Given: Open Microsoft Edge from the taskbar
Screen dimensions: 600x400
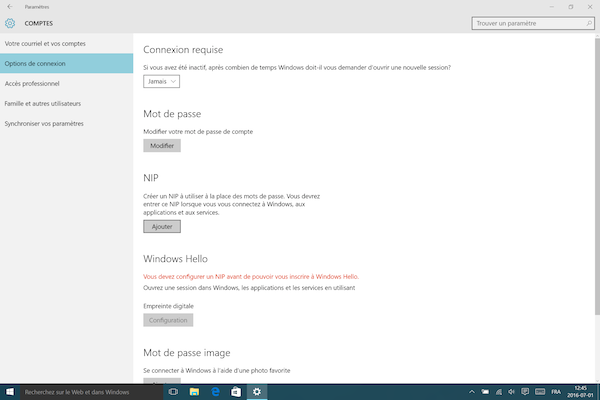Looking at the screenshot, I should tap(215, 392).
